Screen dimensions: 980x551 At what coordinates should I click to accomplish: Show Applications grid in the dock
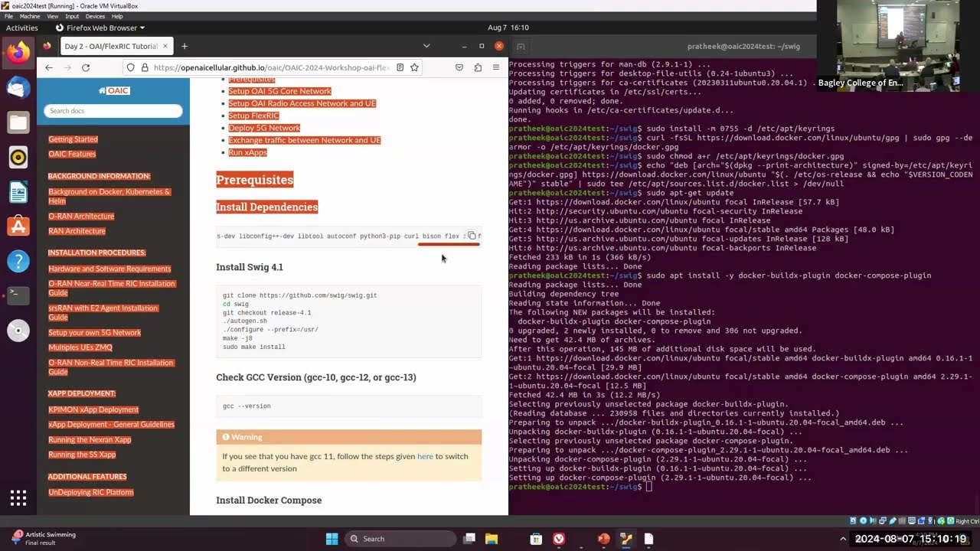(x=18, y=498)
